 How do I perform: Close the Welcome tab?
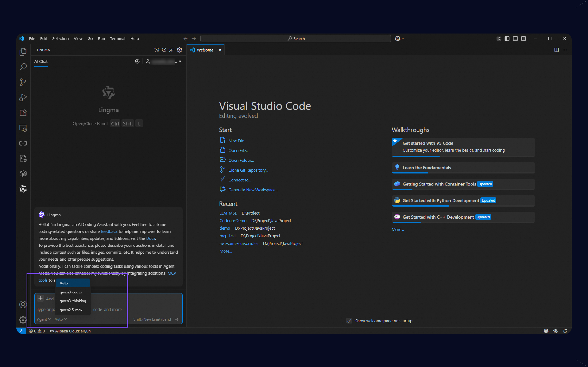tap(220, 50)
